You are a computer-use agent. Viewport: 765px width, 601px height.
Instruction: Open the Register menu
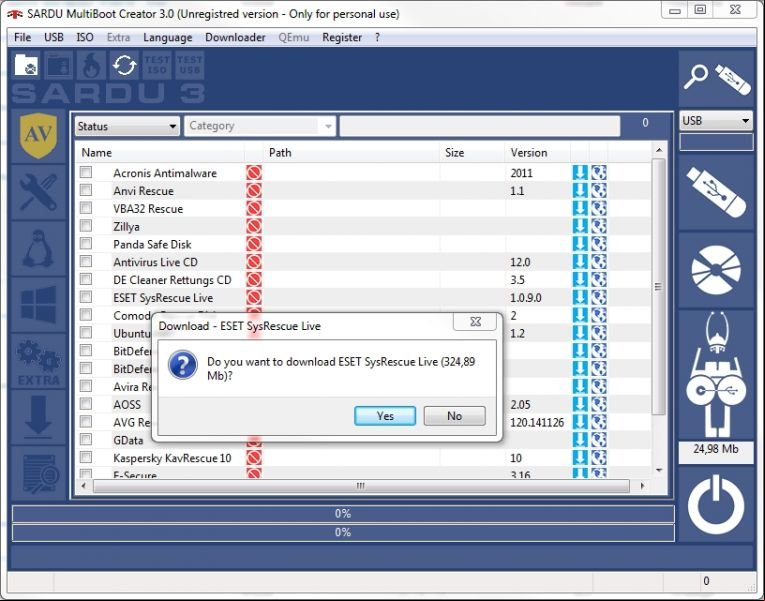coord(342,38)
